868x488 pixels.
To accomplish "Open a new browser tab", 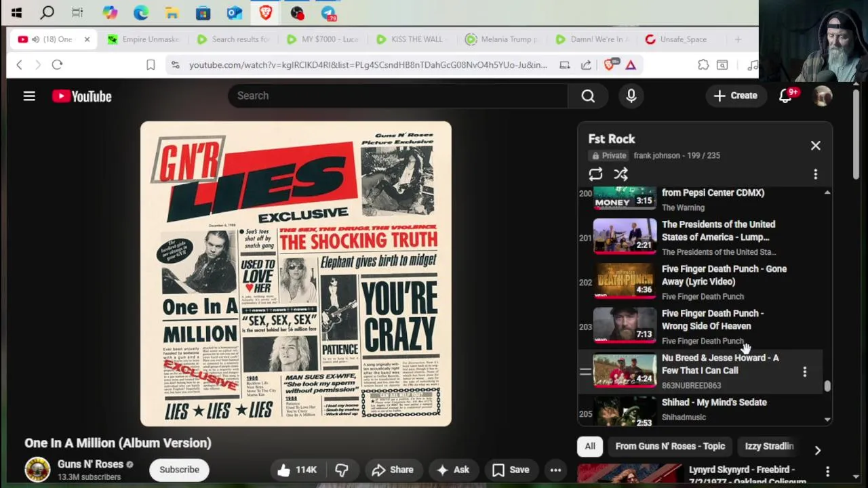I will pyautogui.click(x=738, y=39).
